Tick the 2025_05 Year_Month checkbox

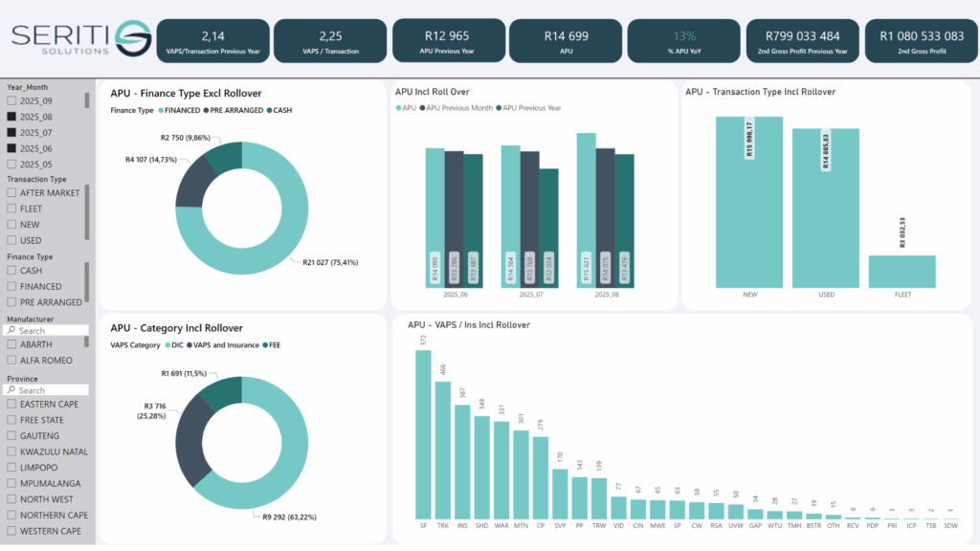(11, 165)
